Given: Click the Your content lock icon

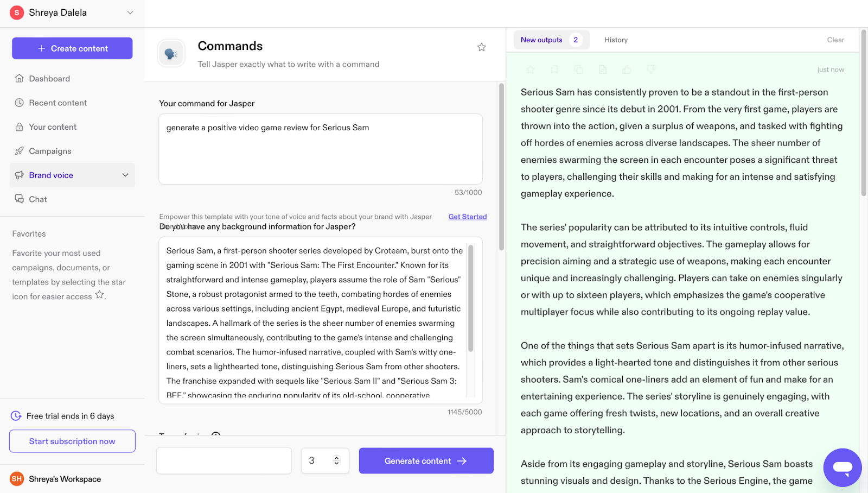Looking at the screenshot, I should (x=19, y=127).
